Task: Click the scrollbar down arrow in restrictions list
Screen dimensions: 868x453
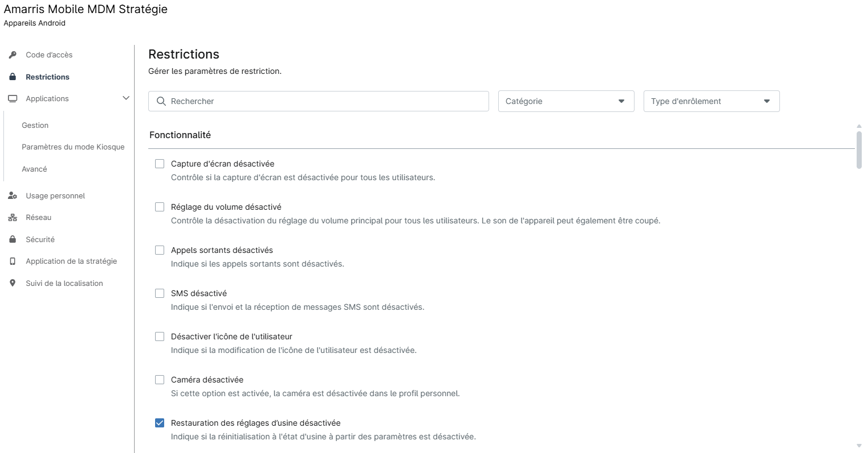Action: (859, 446)
